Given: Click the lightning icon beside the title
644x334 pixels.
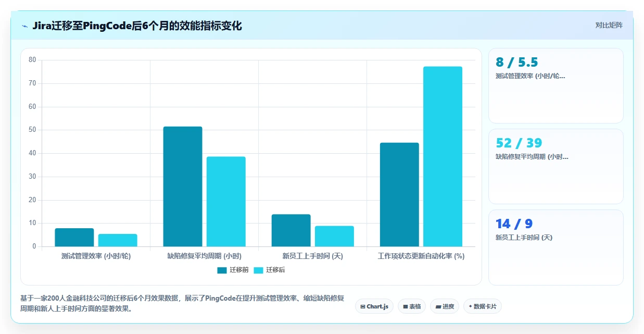Looking at the screenshot, I should pos(25,26).
